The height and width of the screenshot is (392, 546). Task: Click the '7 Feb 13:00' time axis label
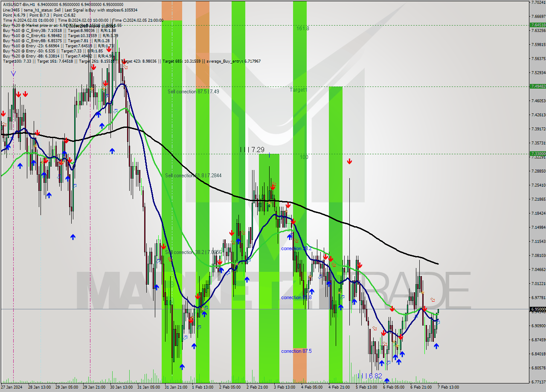click(x=448, y=387)
